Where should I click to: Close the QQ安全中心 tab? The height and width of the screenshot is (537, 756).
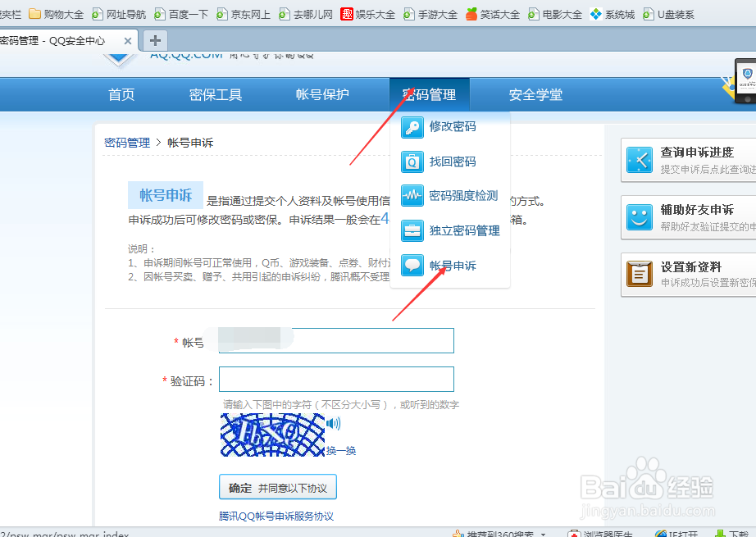click(x=128, y=41)
